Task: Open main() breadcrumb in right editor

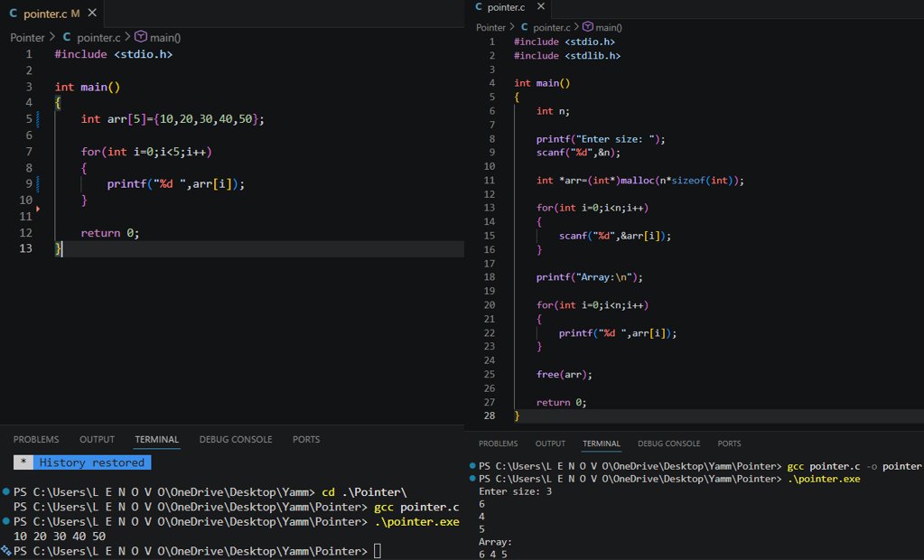Action: 609,27
